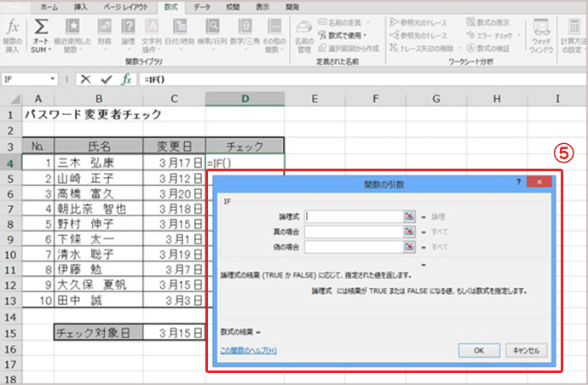Viewport: 588px width, 385px height.
Task: Select column B header
Action: click(x=99, y=99)
